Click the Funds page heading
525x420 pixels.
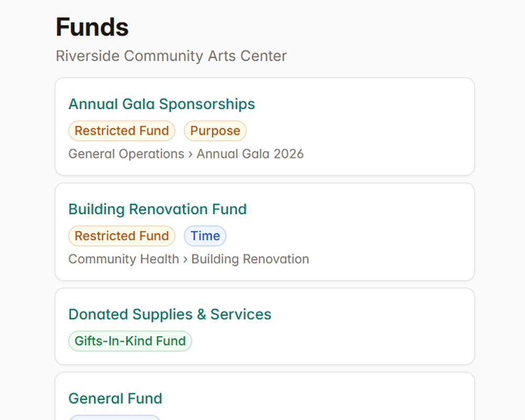(92, 27)
